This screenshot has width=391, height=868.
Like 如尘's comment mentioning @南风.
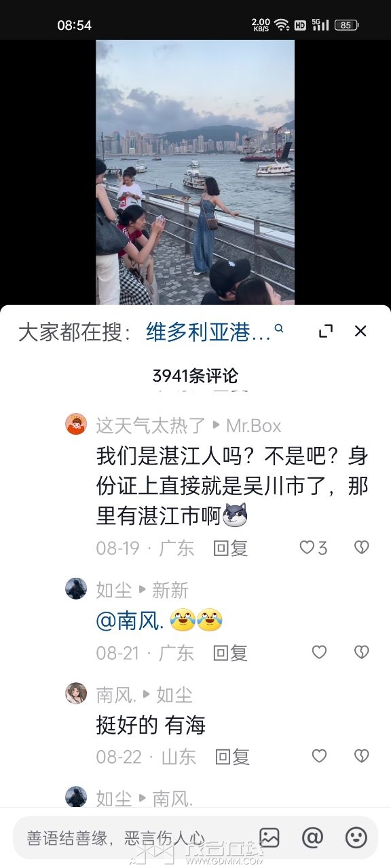coord(319,652)
